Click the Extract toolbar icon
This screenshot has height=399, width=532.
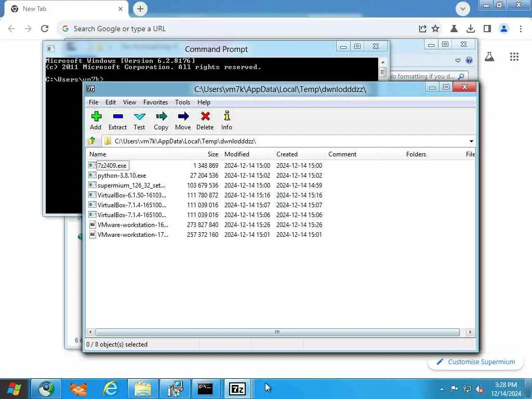coord(118,121)
